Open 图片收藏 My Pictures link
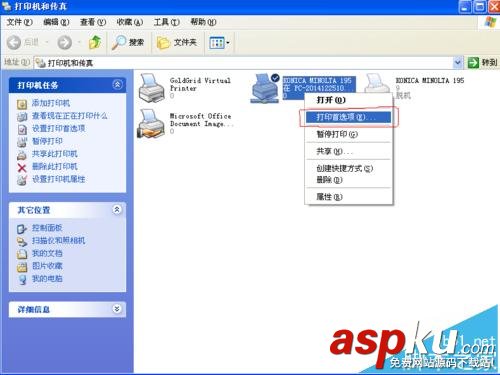 click(47, 266)
